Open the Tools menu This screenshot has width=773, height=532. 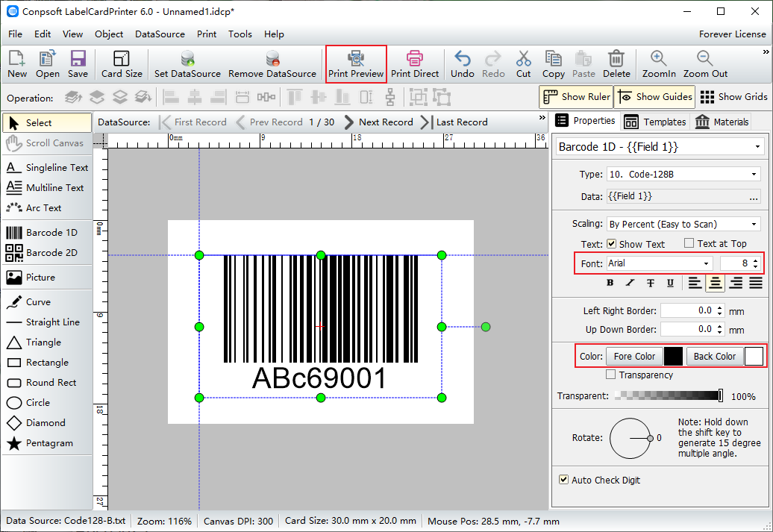240,34
